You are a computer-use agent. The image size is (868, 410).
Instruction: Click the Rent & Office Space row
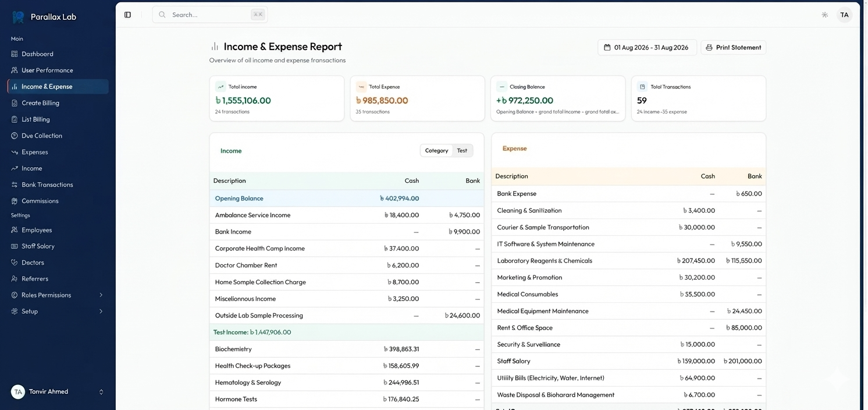click(629, 328)
